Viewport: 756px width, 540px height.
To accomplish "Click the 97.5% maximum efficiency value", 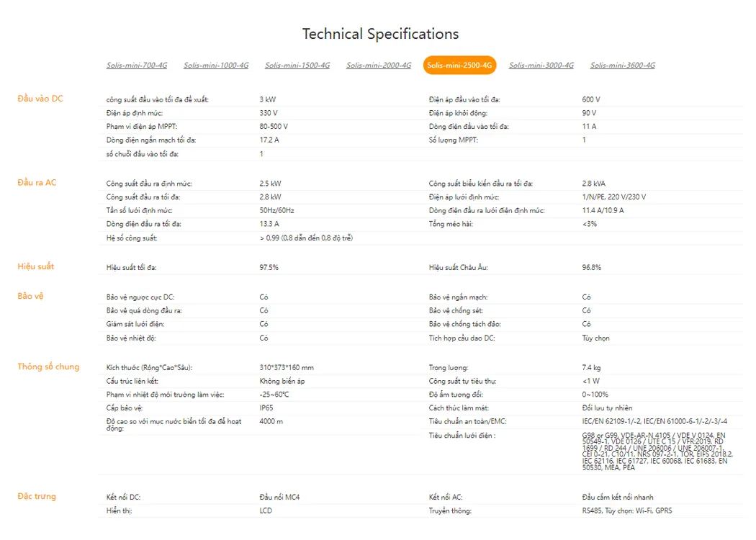I will tap(269, 268).
